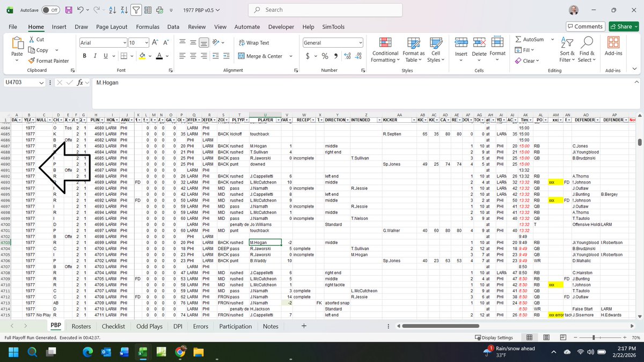Image resolution: width=644 pixels, height=362 pixels.
Task: Apply red font color A
Action: (x=159, y=56)
